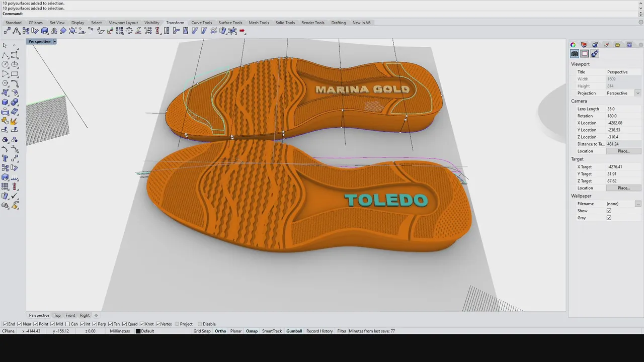The height and width of the screenshot is (362, 644).
Task: Select the Text object T tool
Action: [5, 158]
